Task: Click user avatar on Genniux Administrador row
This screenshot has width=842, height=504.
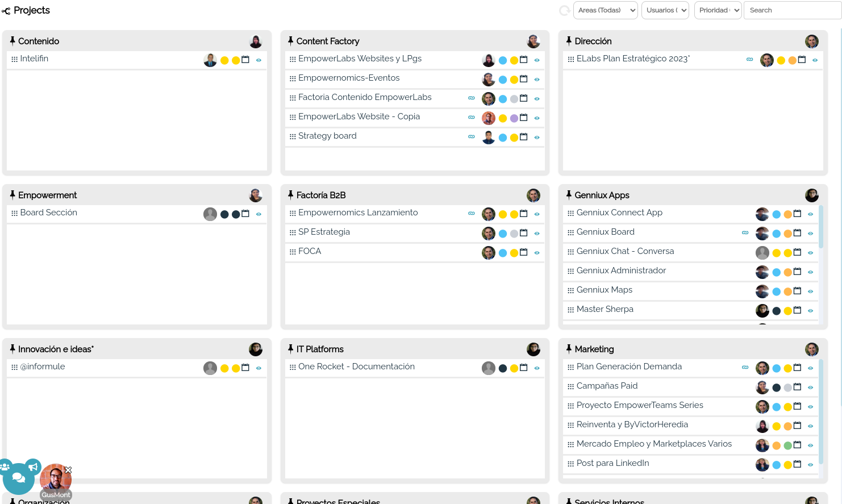Action: click(x=762, y=272)
